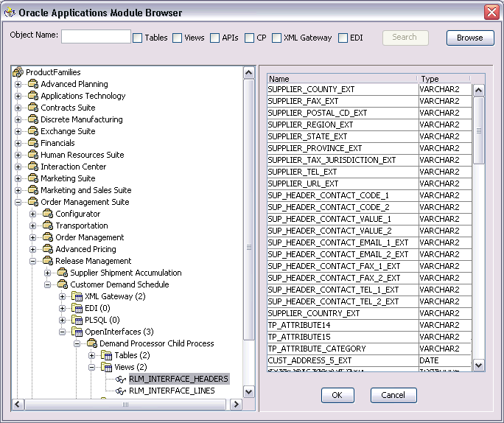The width and height of the screenshot is (504, 423).
Task: Click the column list vertical scroll thumb
Action: tap(479, 130)
